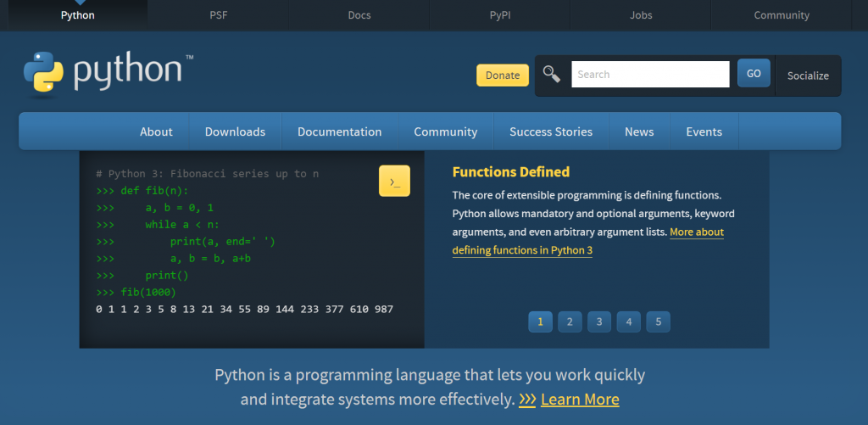
Task: Open the Docs top-bar tab
Action: coord(359,15)
